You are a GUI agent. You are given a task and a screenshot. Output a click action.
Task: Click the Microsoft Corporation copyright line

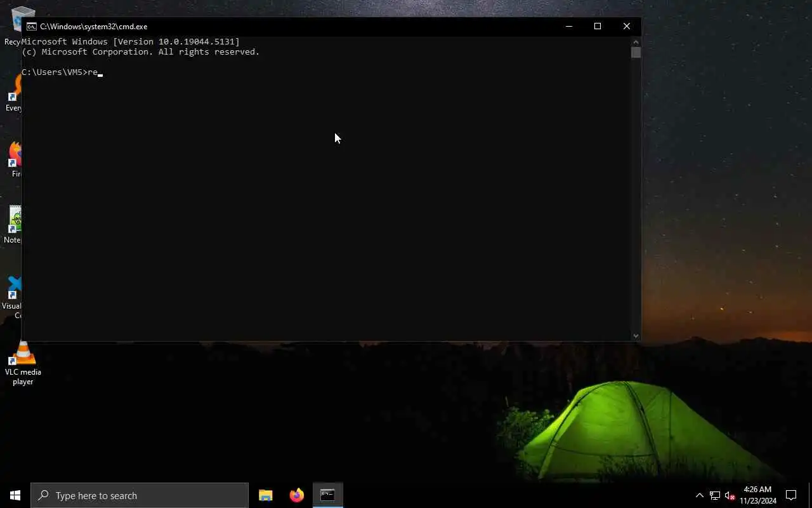[x=141, y=51]
